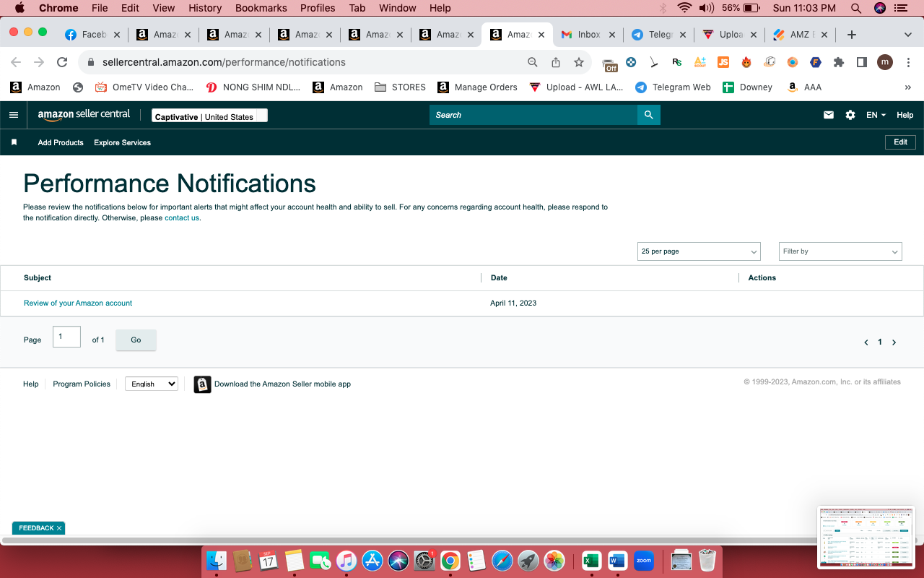Launch Microsoft Excel from the Dock
Image resolution: width=924 pixels, height=578 pixels.
tap(592, 560)
